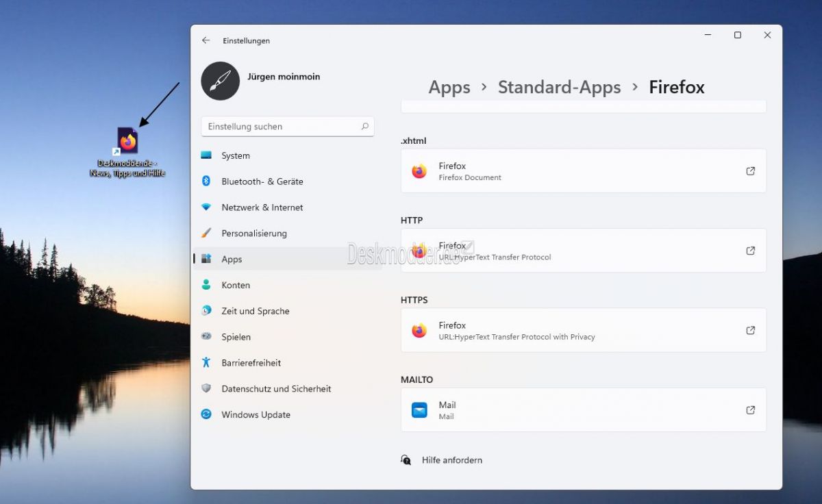Viewport: 822px width, 504px height.
Task: Open Konten settings
Action: 235,285
